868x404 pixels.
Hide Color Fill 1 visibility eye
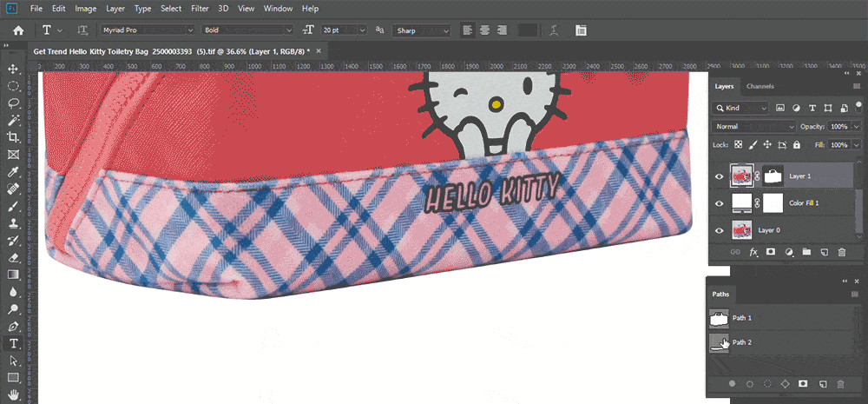click(719, 203)
